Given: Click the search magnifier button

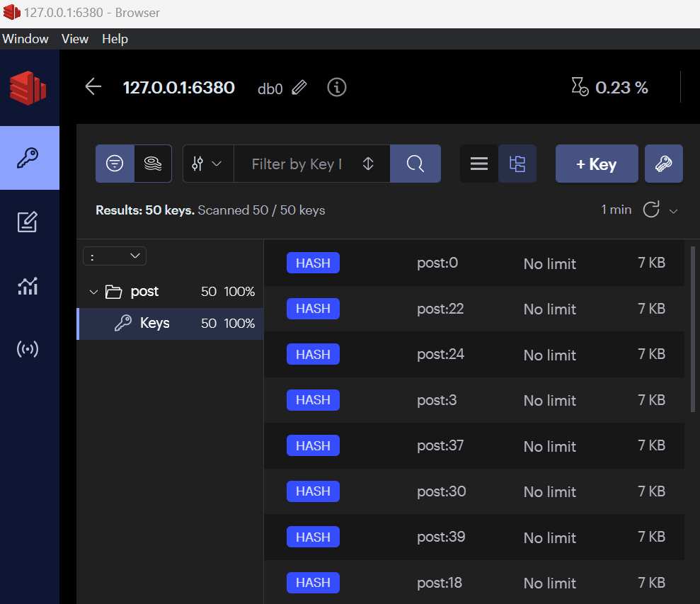Looking at the screenshot, I should (415, 164).
